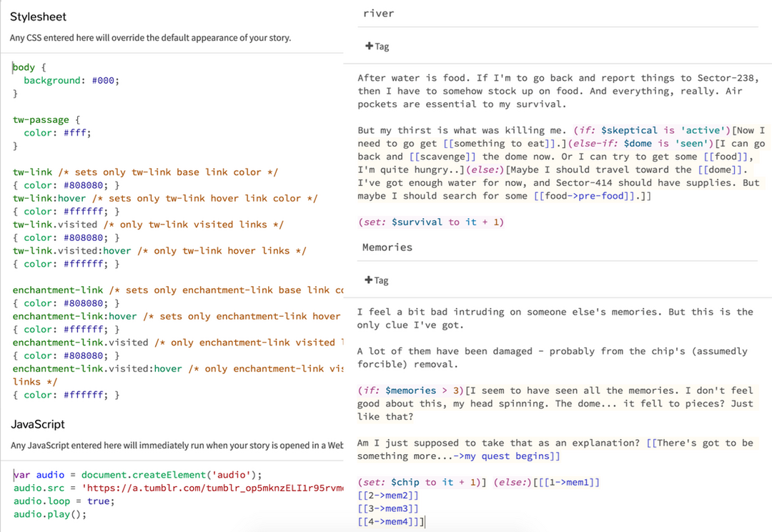This screenshot has width=772, height=532.
Task: Click the body background #000 color value
Action: click(x=104, y=81)
